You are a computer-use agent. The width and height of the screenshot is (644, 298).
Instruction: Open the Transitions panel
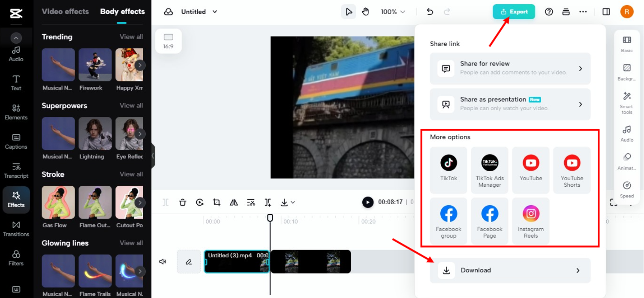click(16, 229)
